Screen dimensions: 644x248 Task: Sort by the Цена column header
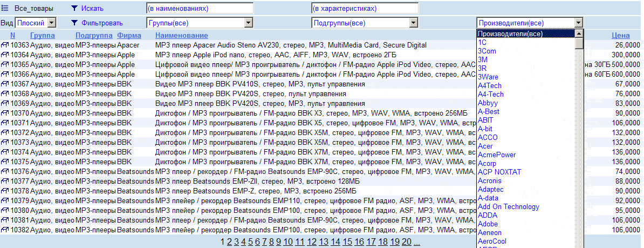click(621, 35)
